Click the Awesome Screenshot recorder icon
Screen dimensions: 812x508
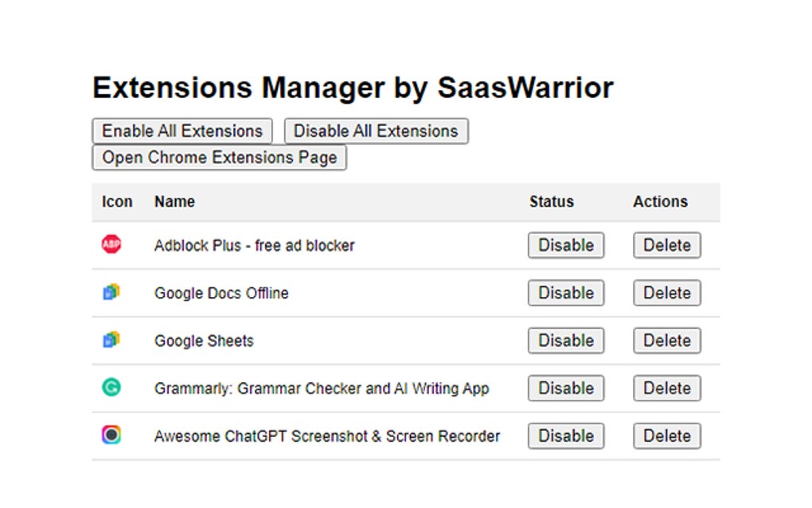[x=111, y=435]
